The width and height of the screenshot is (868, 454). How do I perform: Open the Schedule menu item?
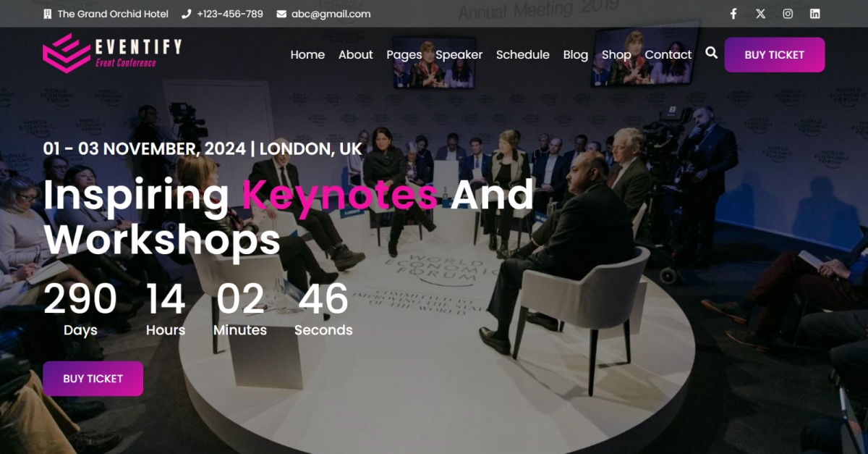523,55
